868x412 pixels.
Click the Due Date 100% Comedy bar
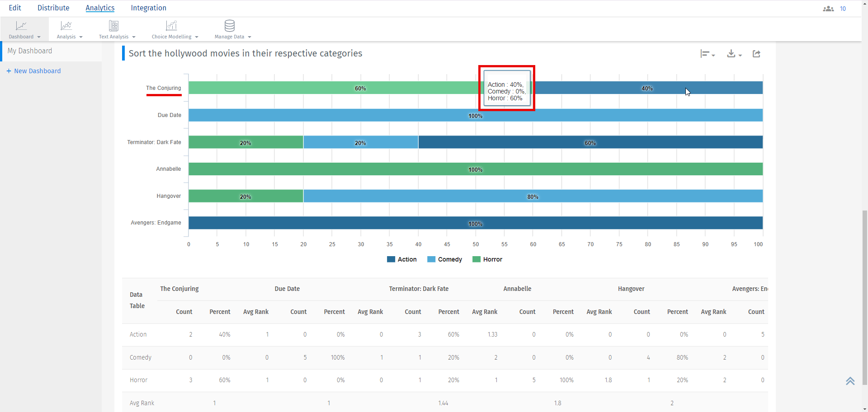tap(476, 115)
